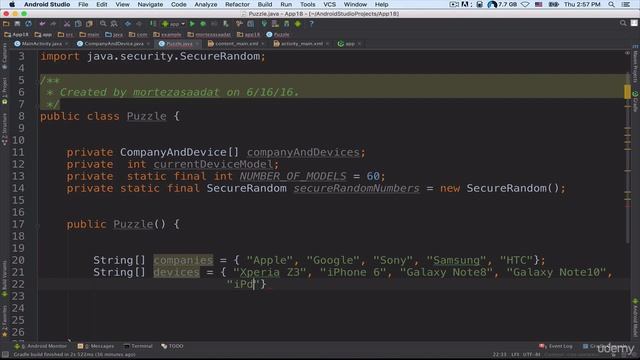Click the java breadcrumb folder
The height and width of the screenshot is (360, 640).
[x=114, y=34]
